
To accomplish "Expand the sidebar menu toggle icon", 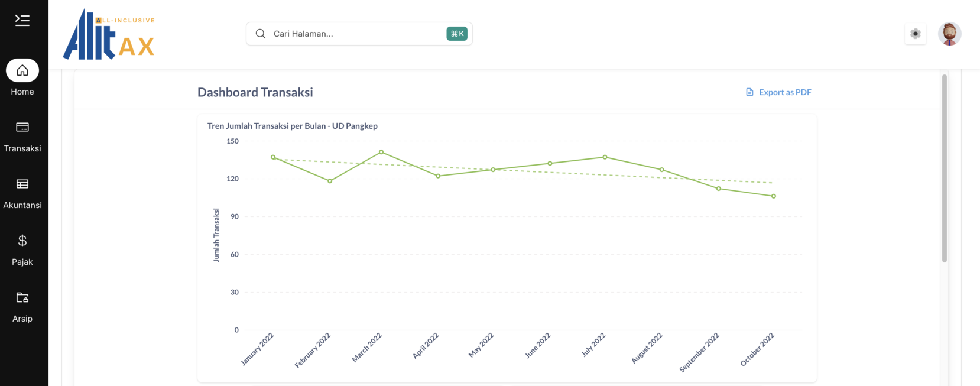I will 22,21.
